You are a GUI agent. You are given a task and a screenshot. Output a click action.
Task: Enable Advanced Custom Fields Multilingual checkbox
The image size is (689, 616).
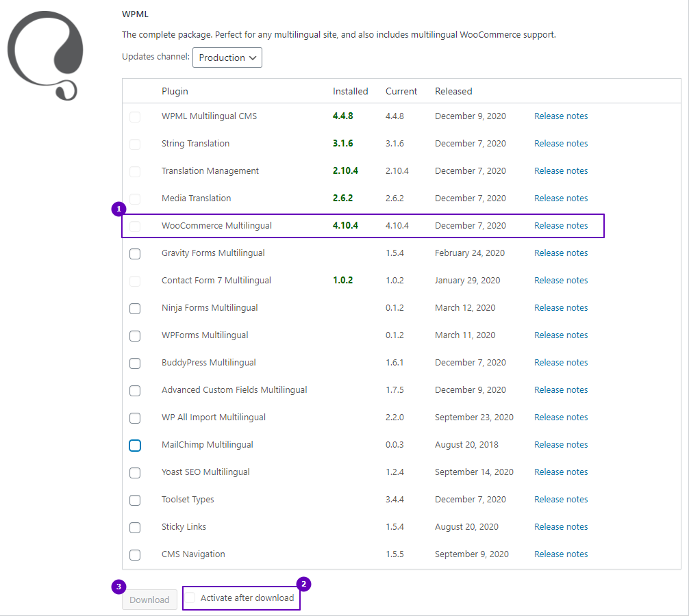[135, 391]
